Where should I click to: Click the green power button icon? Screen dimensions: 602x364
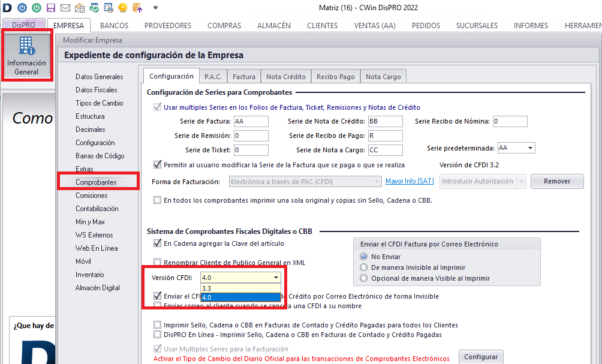tap(37, 8)
